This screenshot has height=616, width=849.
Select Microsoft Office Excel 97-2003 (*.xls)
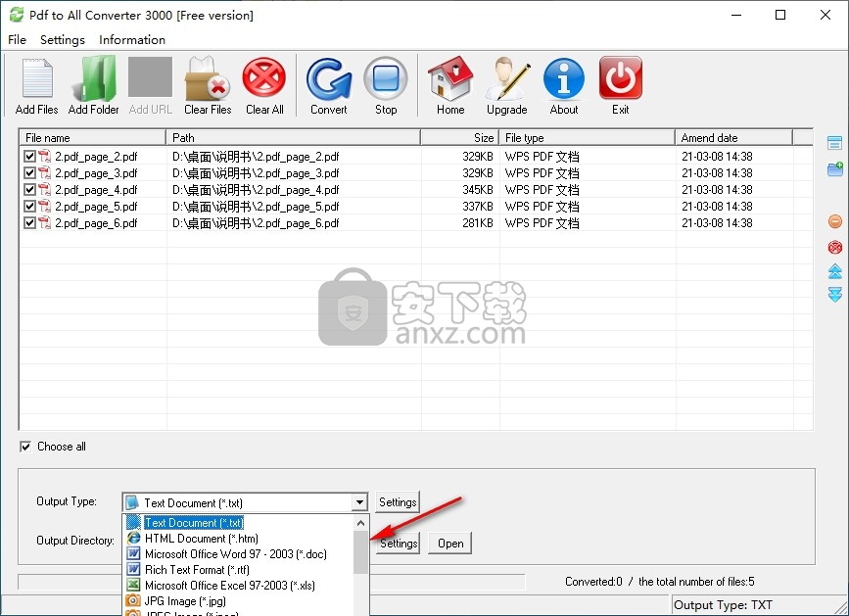238,586
